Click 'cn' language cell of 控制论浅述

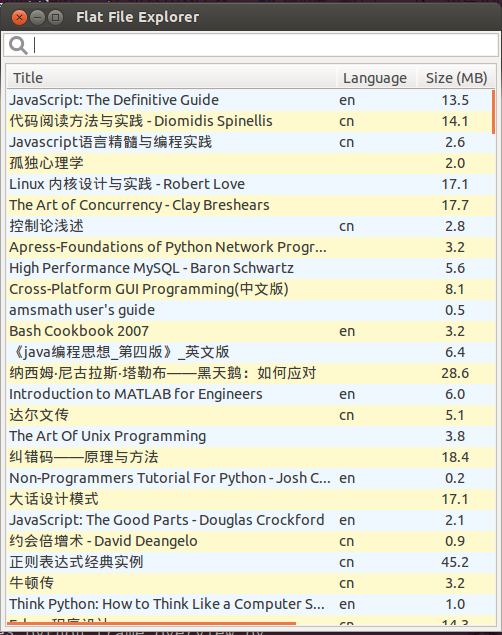(347, 226)
